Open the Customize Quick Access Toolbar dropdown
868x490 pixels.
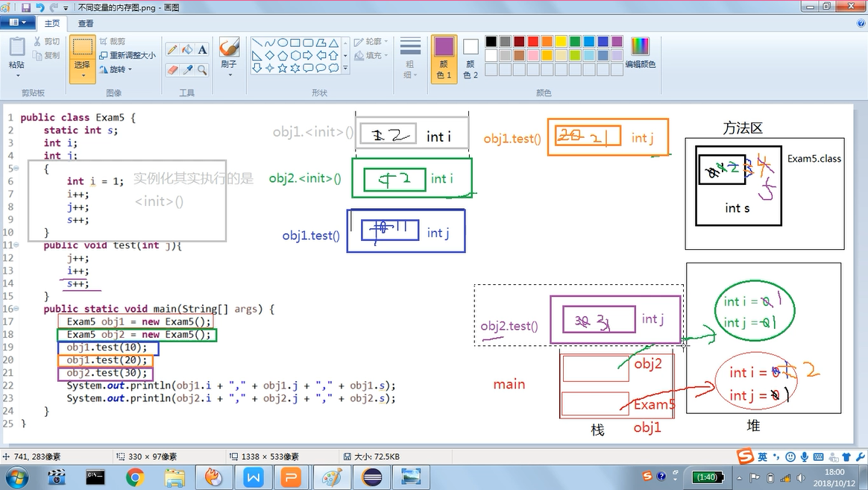click(66, 7)
